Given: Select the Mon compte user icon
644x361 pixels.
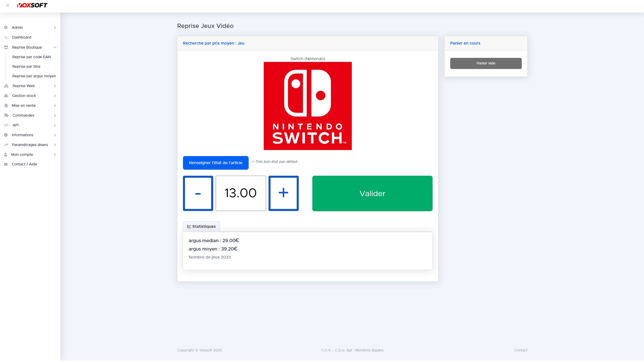Looking at the screenshot, I should [x=6, y=154].
